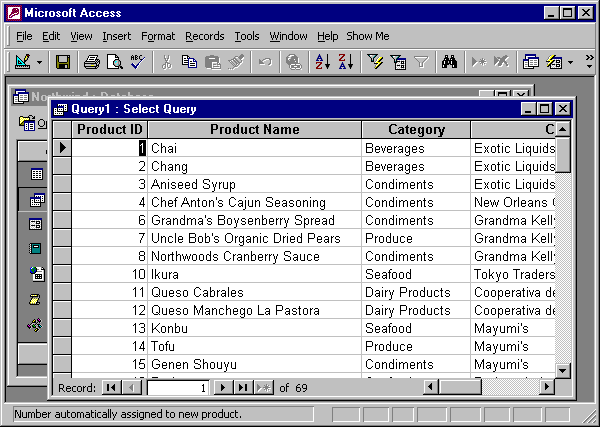
Task: Open Find with the binoculars icon
Action: pyautogui.click(x=449, y=62)
